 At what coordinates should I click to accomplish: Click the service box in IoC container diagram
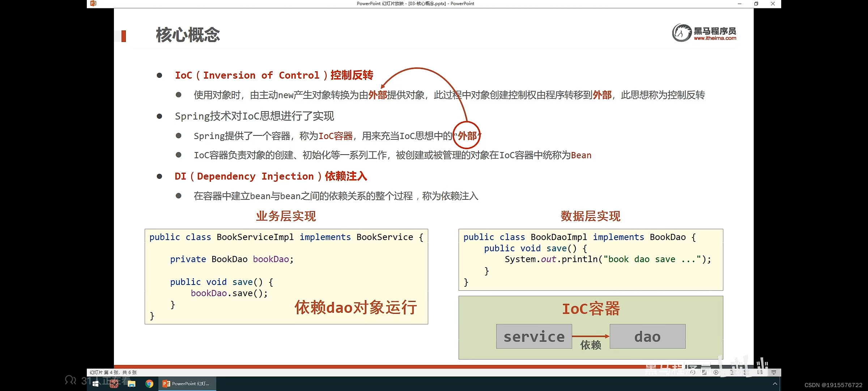click(534, 336)
